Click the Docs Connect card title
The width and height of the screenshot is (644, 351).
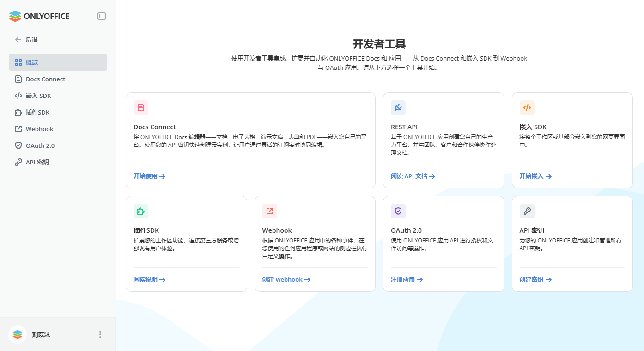(155, 127)
